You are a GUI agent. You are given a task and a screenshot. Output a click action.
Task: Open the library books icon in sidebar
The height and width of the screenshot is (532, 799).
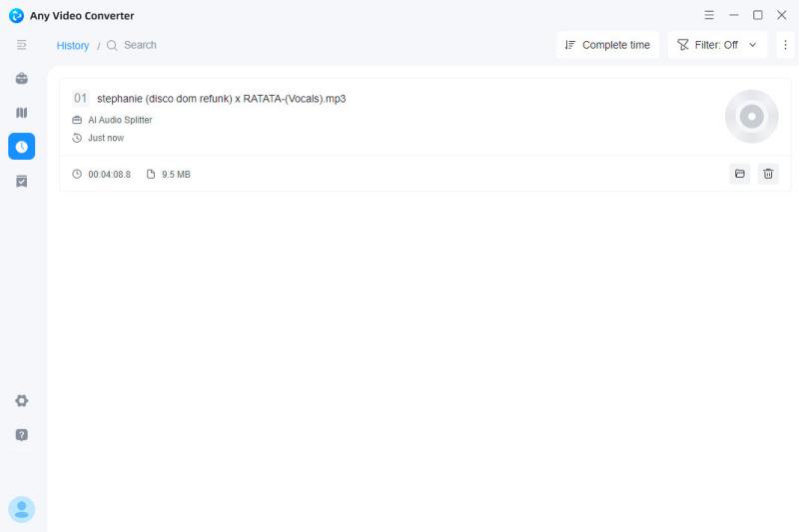(x=22, y=113)
